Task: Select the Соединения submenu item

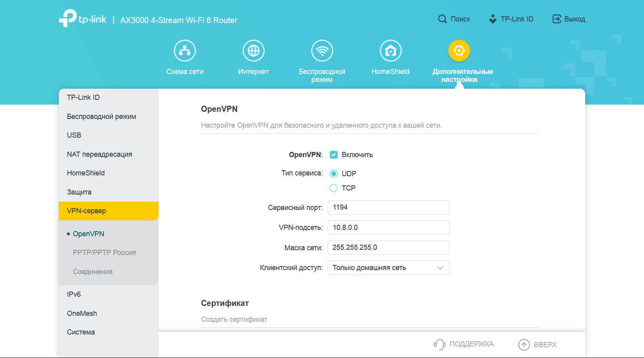Action: (x=93, y=272)
